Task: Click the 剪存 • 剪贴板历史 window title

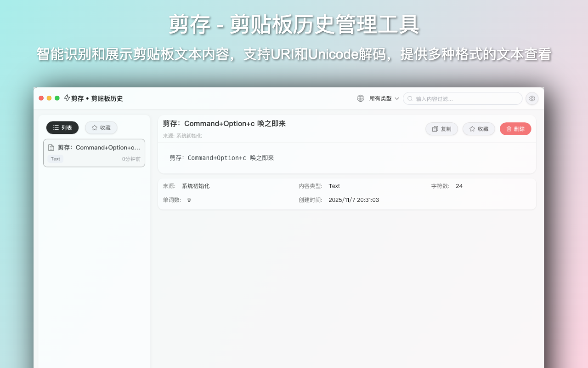Action: (97, 98)
